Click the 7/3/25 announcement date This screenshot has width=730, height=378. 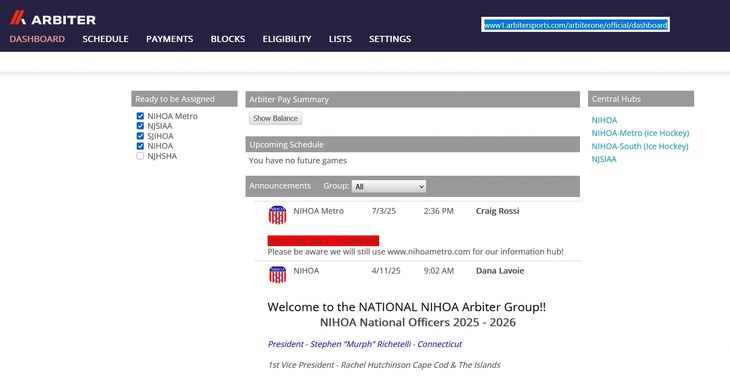click(384, 211)
